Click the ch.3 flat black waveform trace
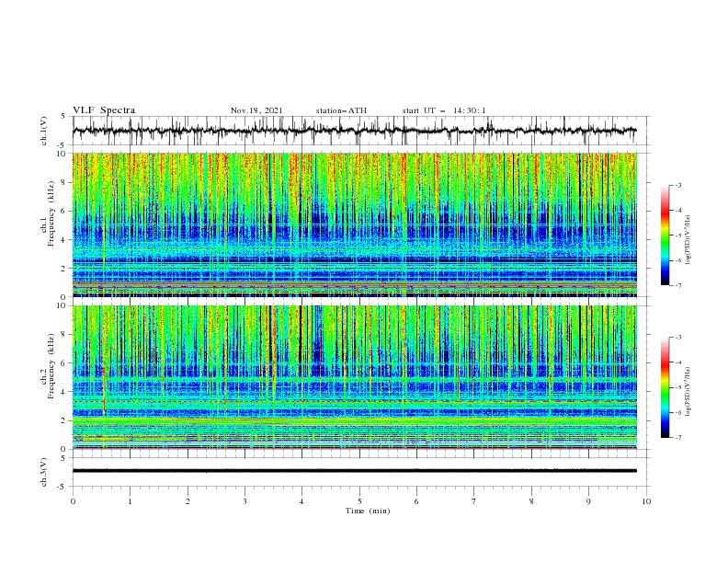Image resolution: width=728 pixels, height=563 pixels. click(354, 471)
